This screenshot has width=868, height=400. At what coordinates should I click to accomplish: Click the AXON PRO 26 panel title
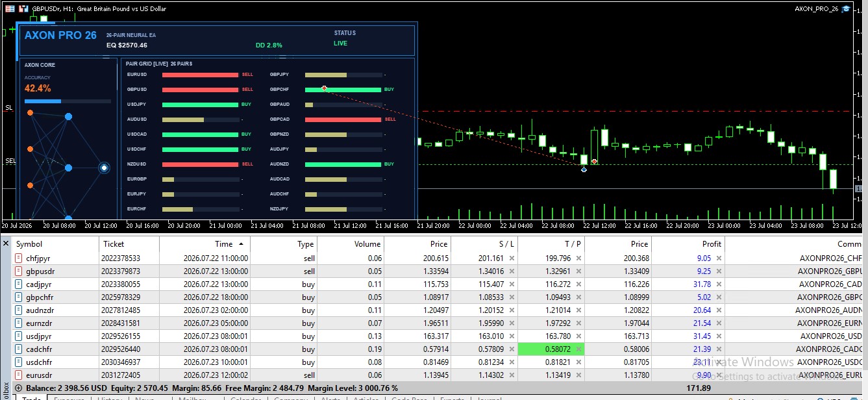[x=60, y=35]
